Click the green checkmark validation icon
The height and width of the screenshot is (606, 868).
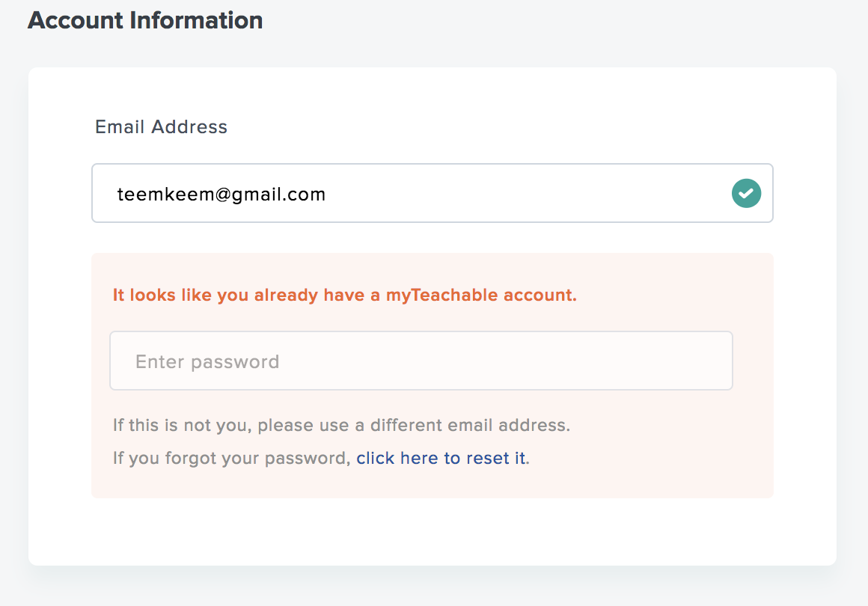tap(746, 193)
